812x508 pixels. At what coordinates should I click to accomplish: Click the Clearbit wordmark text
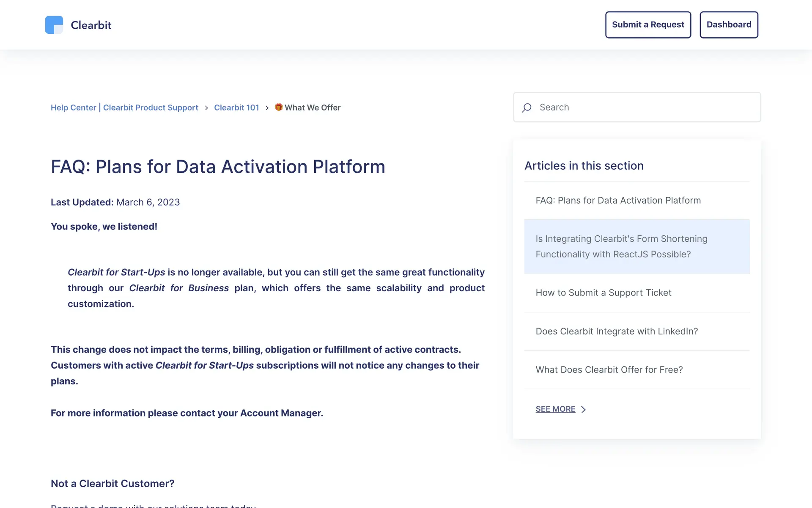pyautogui.click(x=91, y=25)
